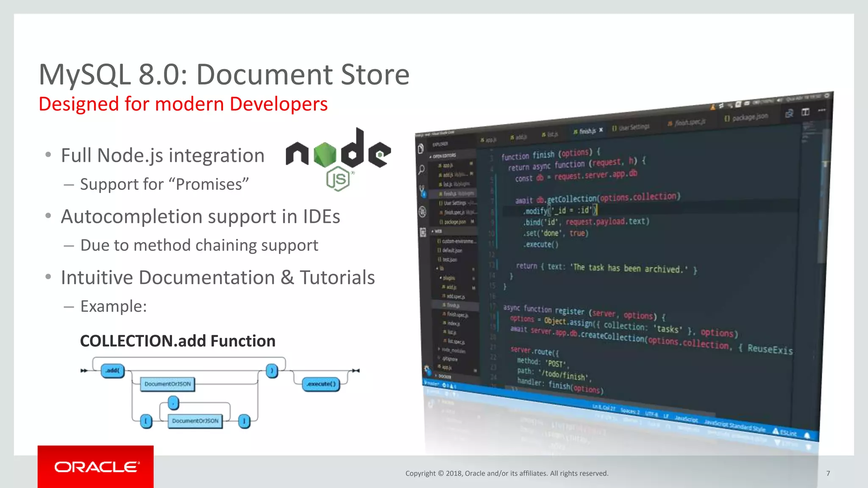
Task: Click the JavaScript language mode indicator
Action: 687,419
